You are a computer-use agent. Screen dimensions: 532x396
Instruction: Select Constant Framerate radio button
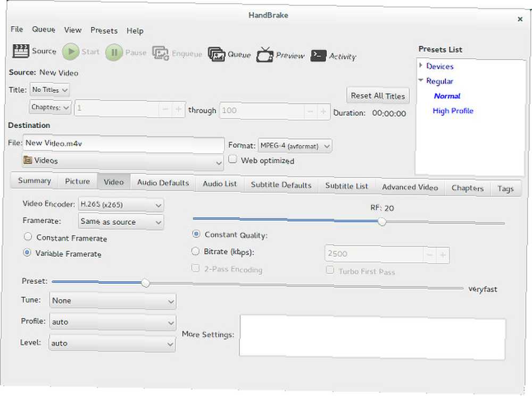tap(28, 237)
